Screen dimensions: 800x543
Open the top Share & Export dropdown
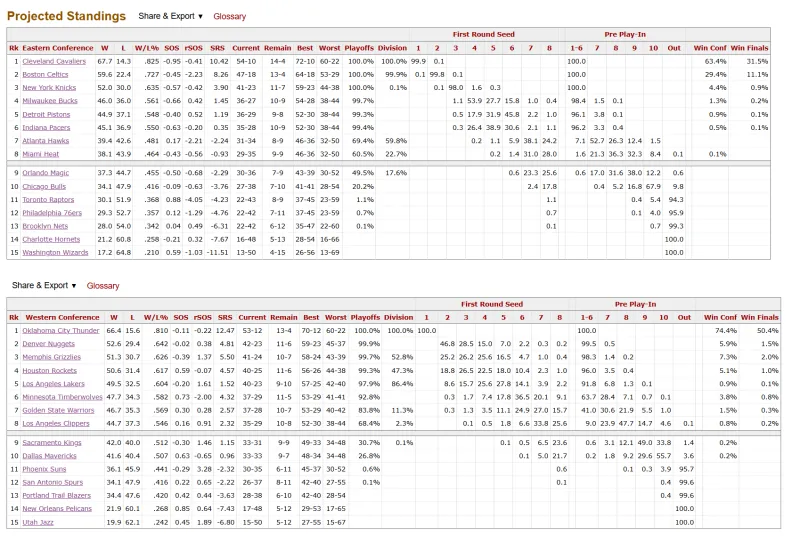click(x=170, y=16)
